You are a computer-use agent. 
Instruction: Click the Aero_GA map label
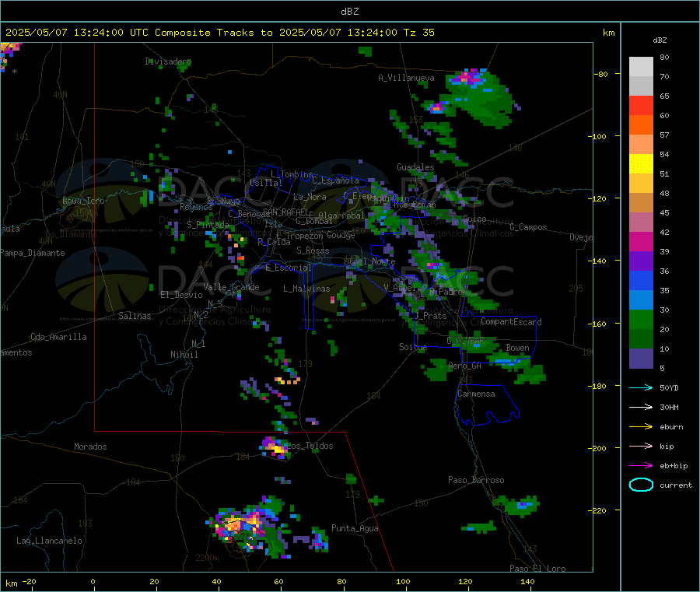(x=465, y=366)
